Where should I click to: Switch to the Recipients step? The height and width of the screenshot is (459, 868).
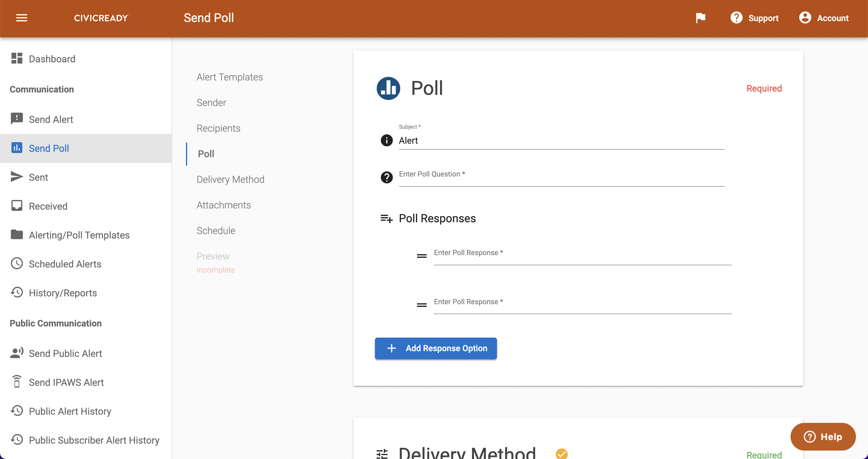pyautogui.click(x=218, y=128)
